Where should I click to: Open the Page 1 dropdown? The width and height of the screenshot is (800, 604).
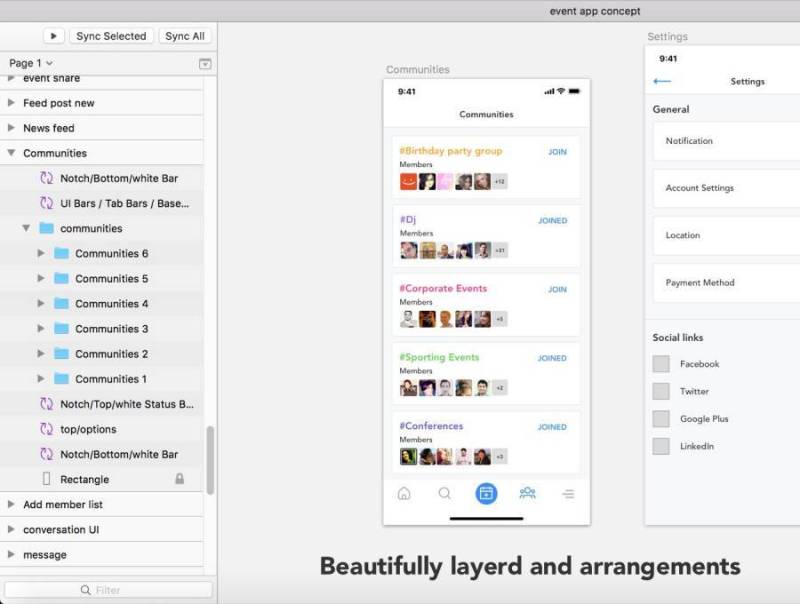click(30, 62)
